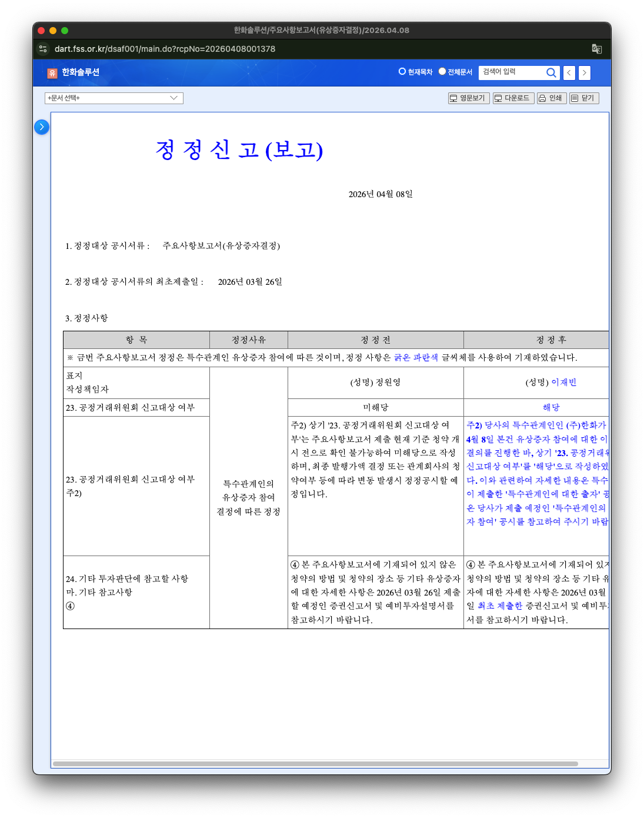Click the date 2026년 03월 26일 after 최초제출일

(x=250, y=282)
